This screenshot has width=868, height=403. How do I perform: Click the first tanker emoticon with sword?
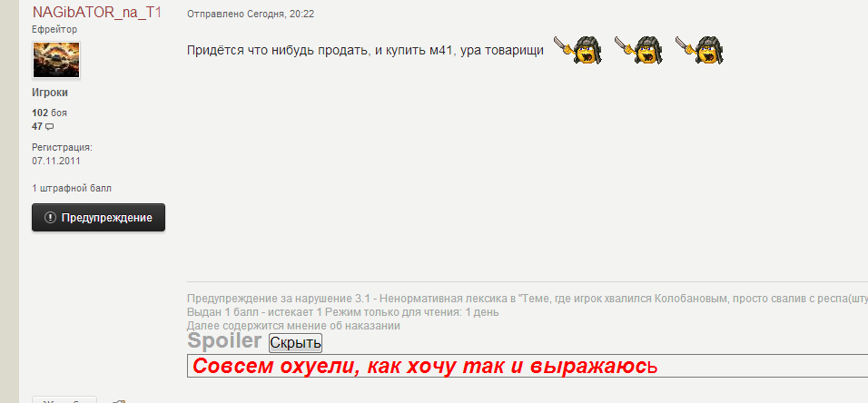coord(578,50)
